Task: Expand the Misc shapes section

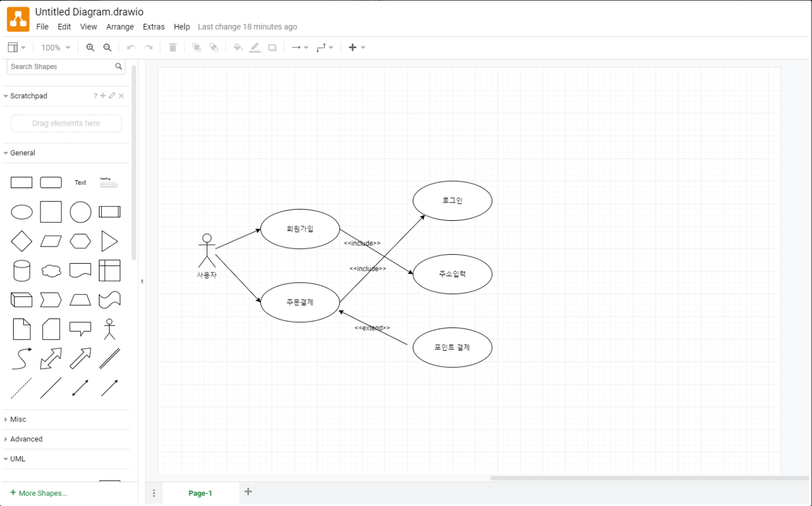Action: (x=18, y=419)
